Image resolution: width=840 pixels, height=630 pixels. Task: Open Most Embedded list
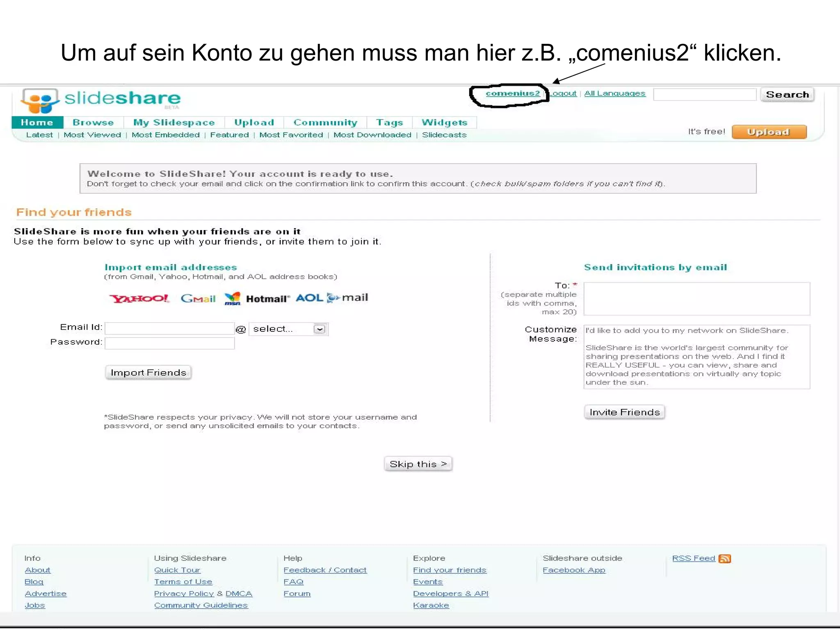tap(166, 135)
